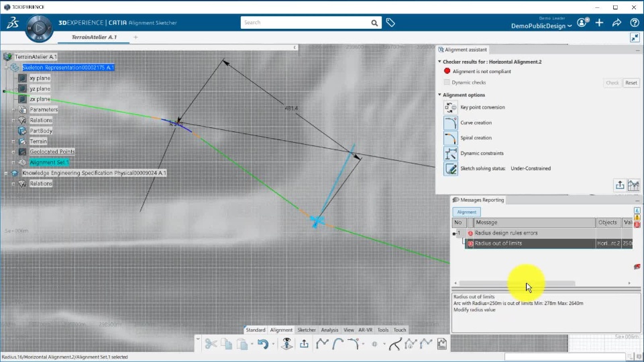Open the curve tool dropdown arrow
This screenshot has height=362, width=644.
point(364,345)
